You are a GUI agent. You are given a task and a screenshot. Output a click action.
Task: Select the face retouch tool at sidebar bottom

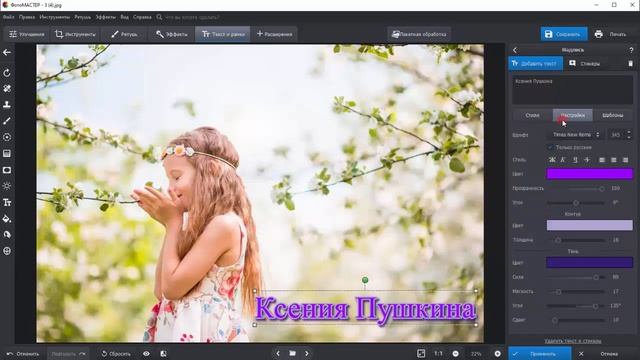click(x=7, y=251)
